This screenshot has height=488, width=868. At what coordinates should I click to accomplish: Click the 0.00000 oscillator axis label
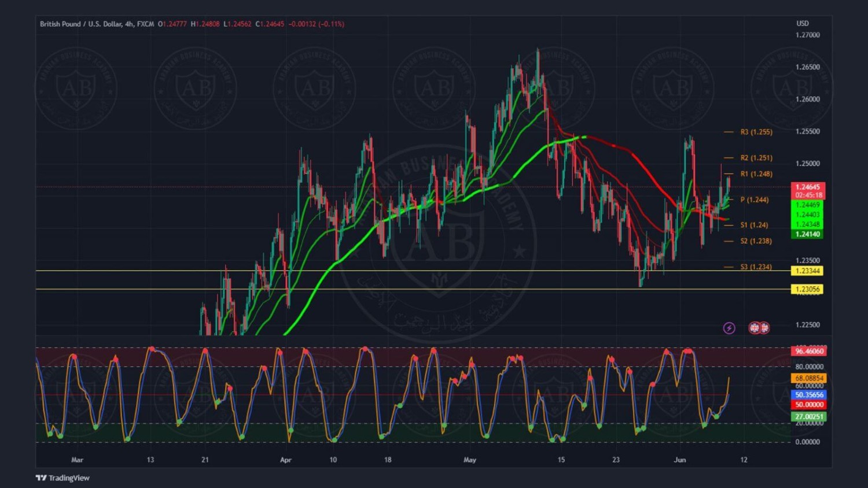pyautogui.click(x=808, y=442)
